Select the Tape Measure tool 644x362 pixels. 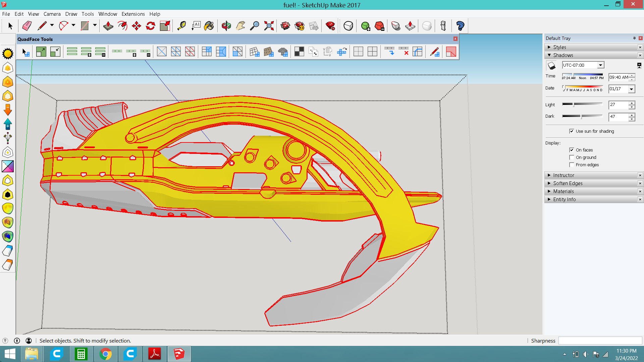point(181,26)
